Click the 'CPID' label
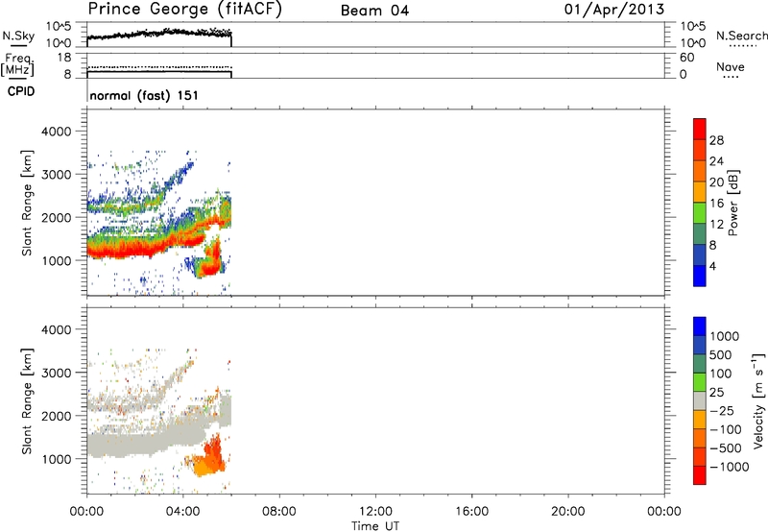This screenshot has height=532, width=768. 21,91
